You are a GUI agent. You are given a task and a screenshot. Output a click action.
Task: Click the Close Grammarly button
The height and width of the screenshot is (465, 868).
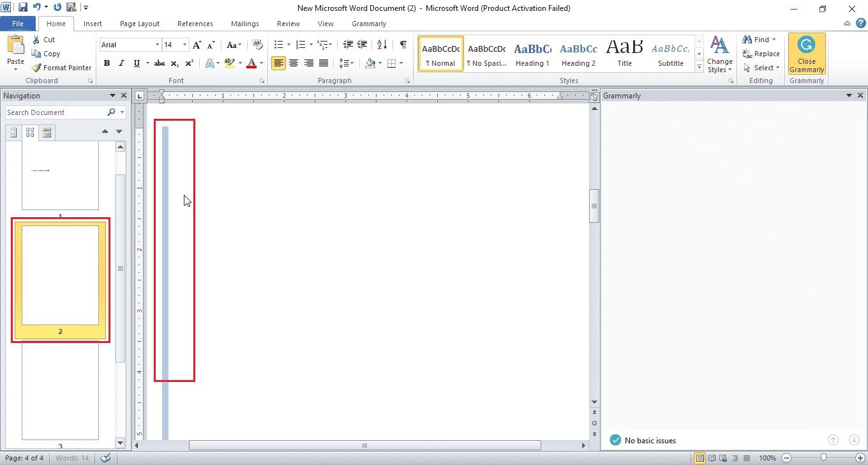[807, 54]
